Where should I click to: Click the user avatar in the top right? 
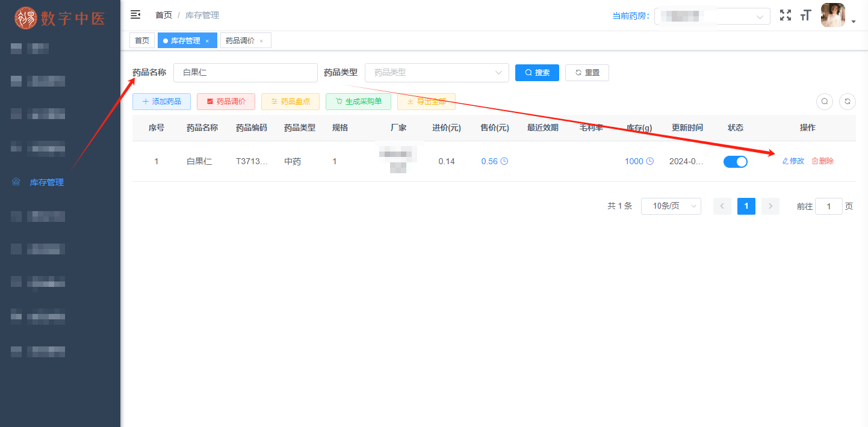(832, 15)
